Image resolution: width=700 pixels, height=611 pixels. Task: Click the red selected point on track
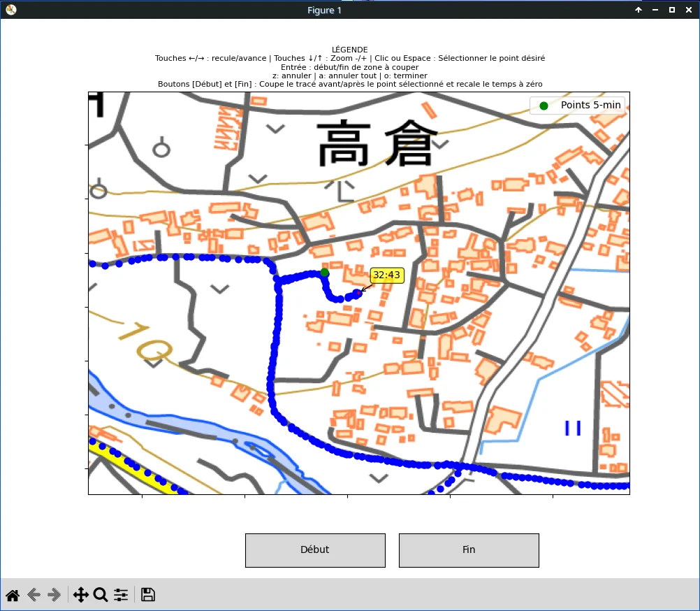358,293
